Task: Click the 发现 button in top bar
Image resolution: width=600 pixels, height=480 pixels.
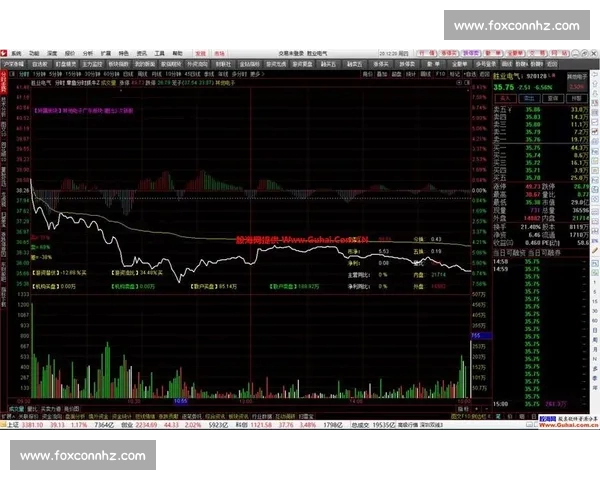Action: pyautogui.click(x=201, y=51)
